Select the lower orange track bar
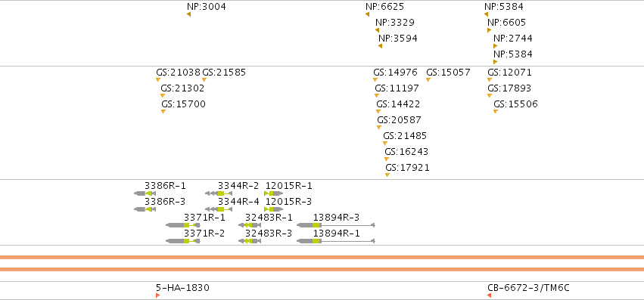Screen dimensions: 644x300 (x=322, y=269)
